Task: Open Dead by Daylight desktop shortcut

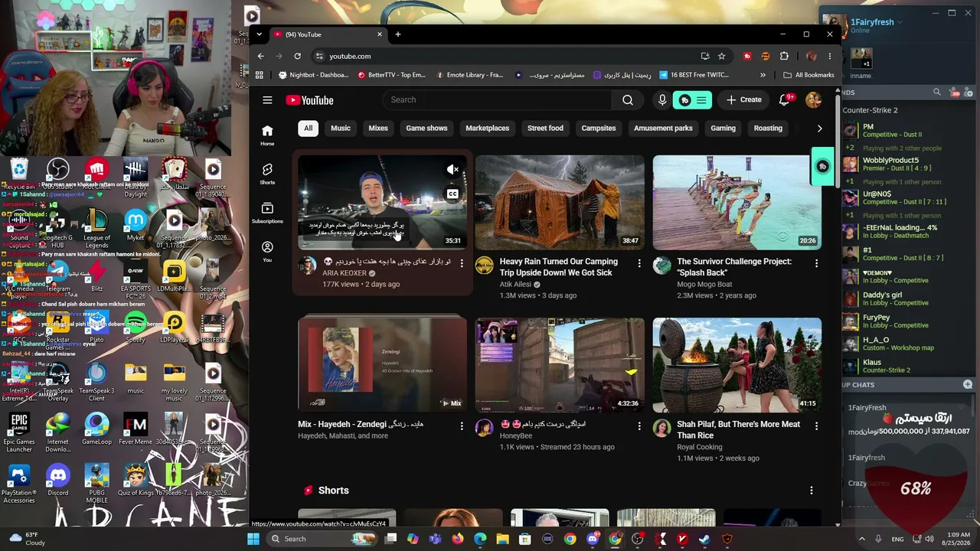Action: point(136,178)
